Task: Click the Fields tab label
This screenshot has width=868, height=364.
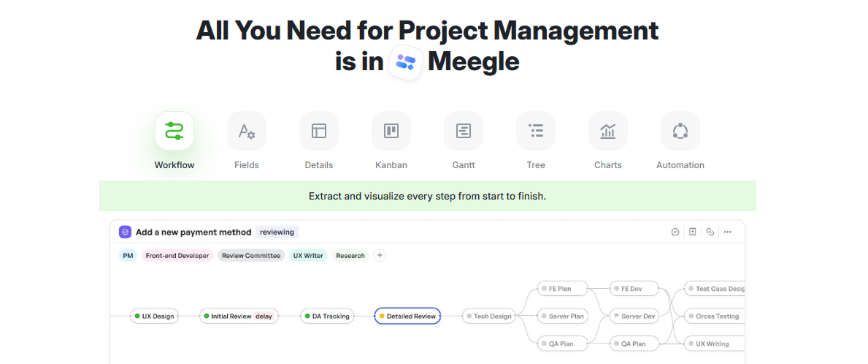Action: point(246,165)
